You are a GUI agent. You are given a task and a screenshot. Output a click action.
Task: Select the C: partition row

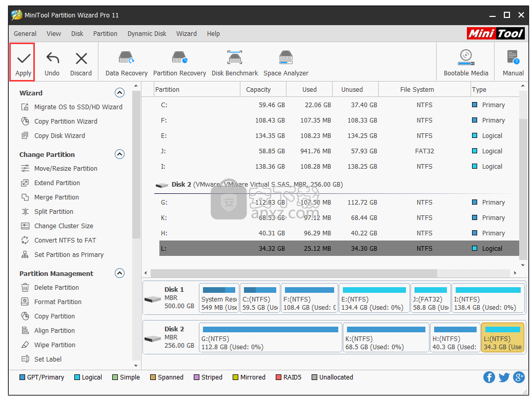339,105
